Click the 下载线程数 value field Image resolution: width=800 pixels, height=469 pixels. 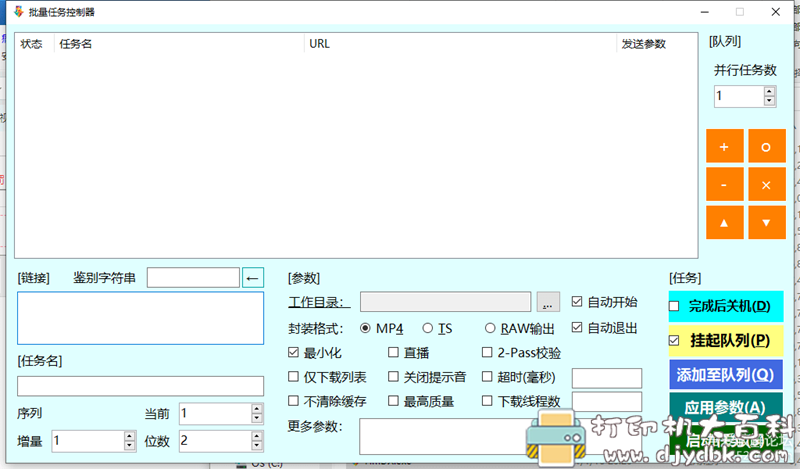point(607,402)
